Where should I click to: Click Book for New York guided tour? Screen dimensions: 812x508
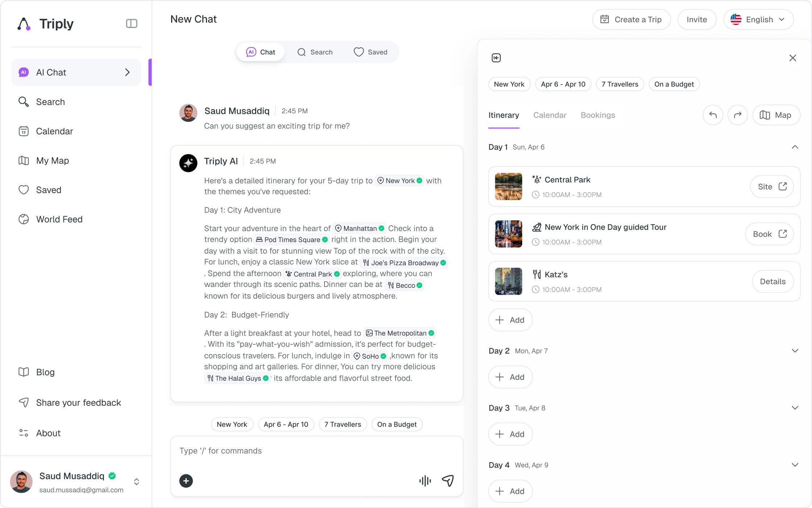(x=769, y=234)
